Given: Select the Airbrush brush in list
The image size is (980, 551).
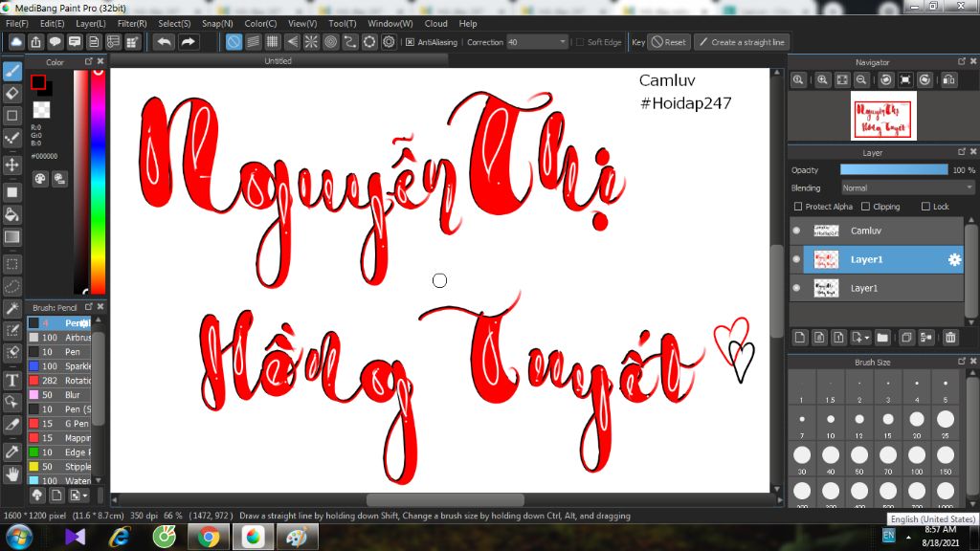Looking at the screenshot, I should (60, 338).
